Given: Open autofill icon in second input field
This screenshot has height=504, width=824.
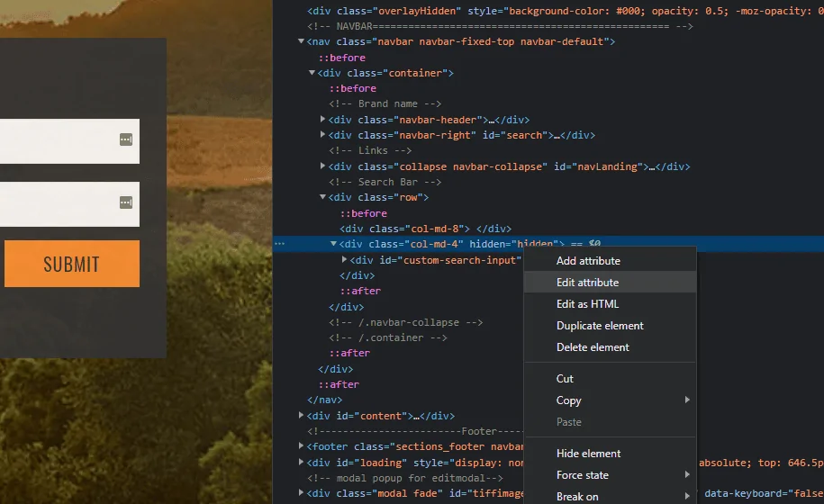Looking at the screenshot, I should 126,202.
